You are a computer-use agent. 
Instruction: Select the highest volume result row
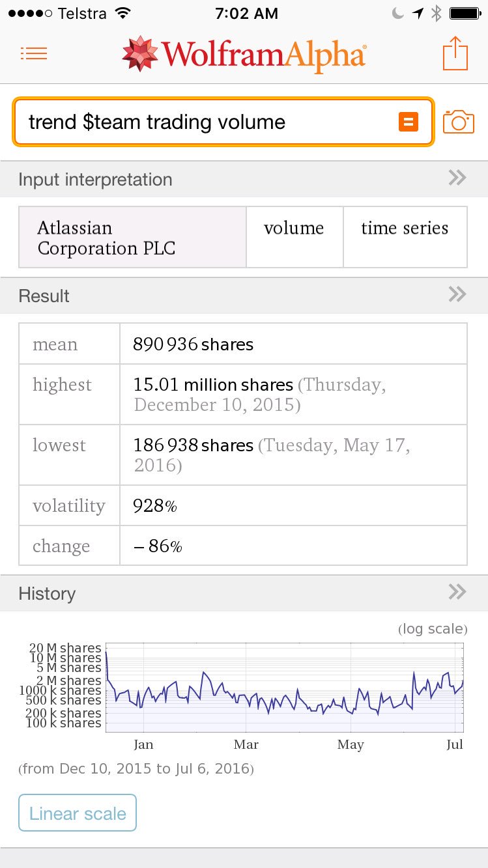[242, 394]
